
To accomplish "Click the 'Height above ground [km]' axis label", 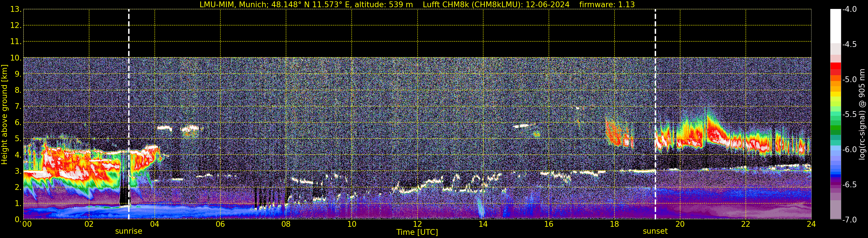I will point(4,115).
